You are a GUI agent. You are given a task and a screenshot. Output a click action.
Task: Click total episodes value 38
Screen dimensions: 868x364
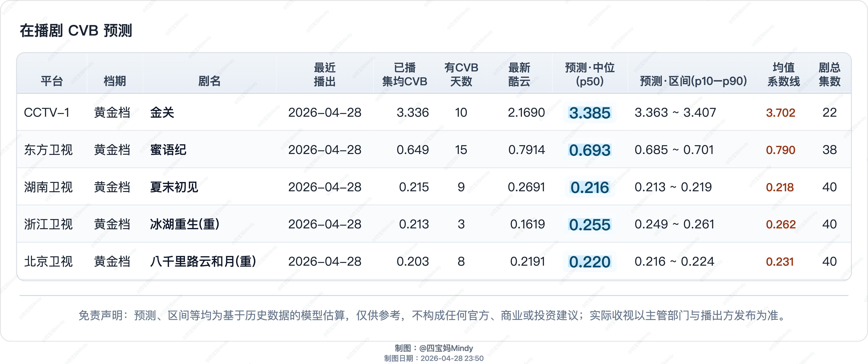pos(830,150)
